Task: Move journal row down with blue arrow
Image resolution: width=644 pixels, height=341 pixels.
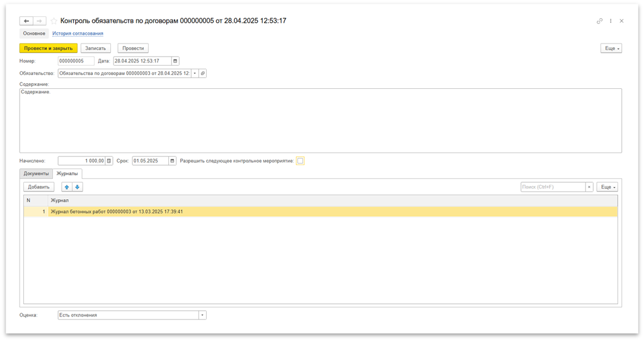Action: click(x=78, y=187)
